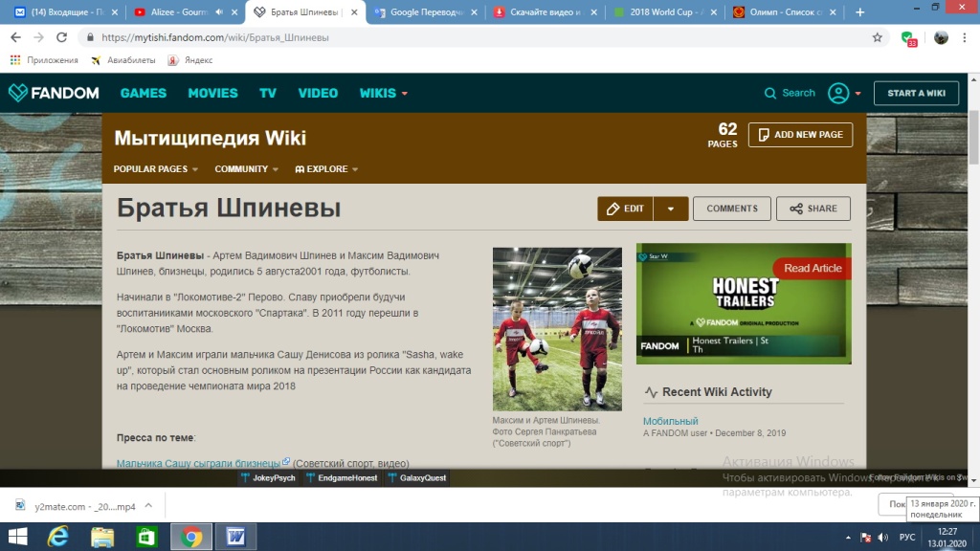Image resolution: width=980 pixels, height=551 pixels.
Task: Close the Google Переводчик tab
Action: pyautogui.click(x=474, y=11)
